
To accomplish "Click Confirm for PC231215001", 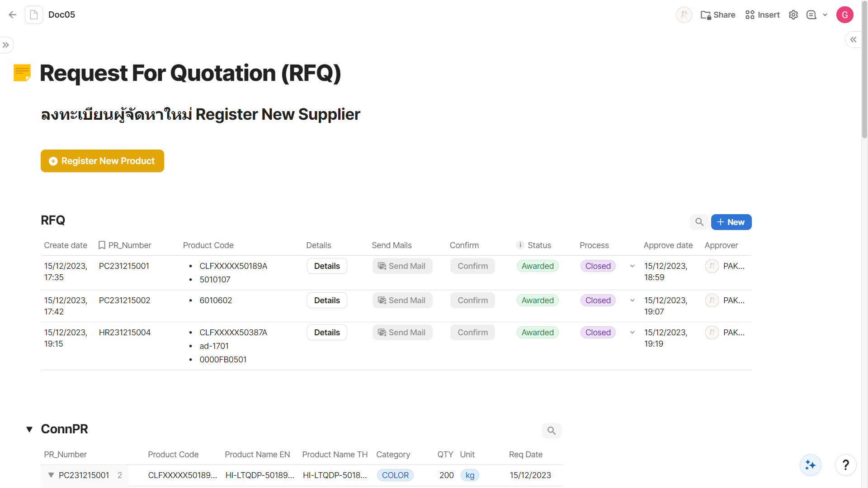I will 472,266.
